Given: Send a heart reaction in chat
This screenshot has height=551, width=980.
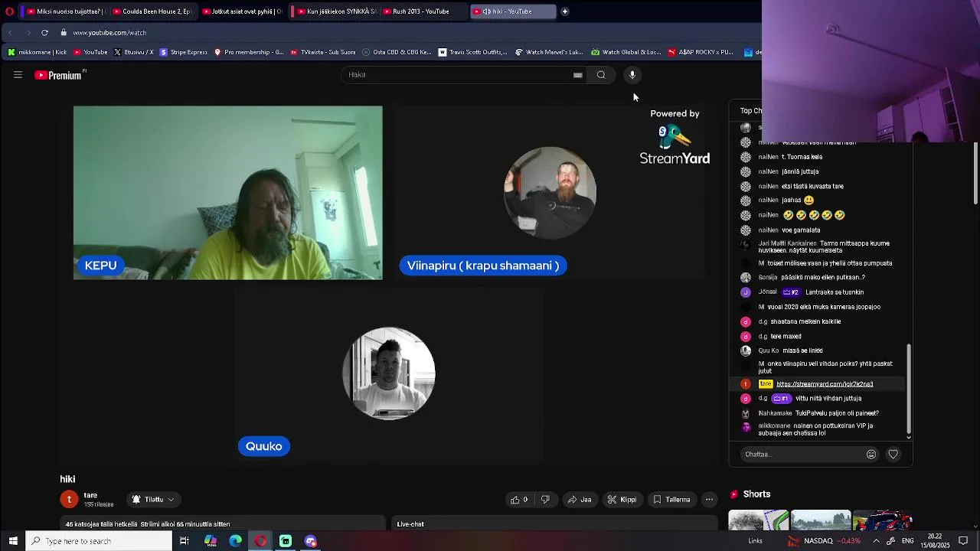Looking at the screenshot, I should coord(893,455).
